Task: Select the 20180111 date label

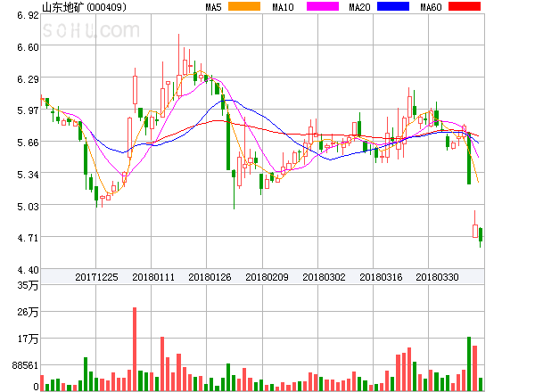Action: 153,277
